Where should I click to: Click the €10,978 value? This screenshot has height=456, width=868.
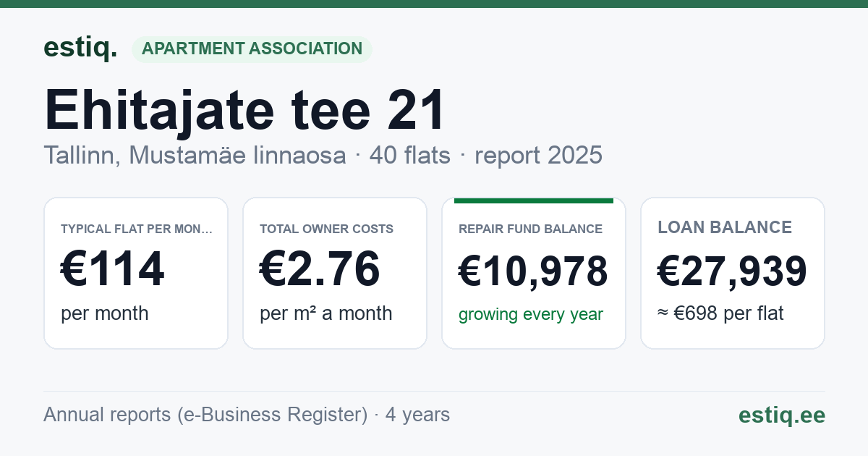[533, 272]
